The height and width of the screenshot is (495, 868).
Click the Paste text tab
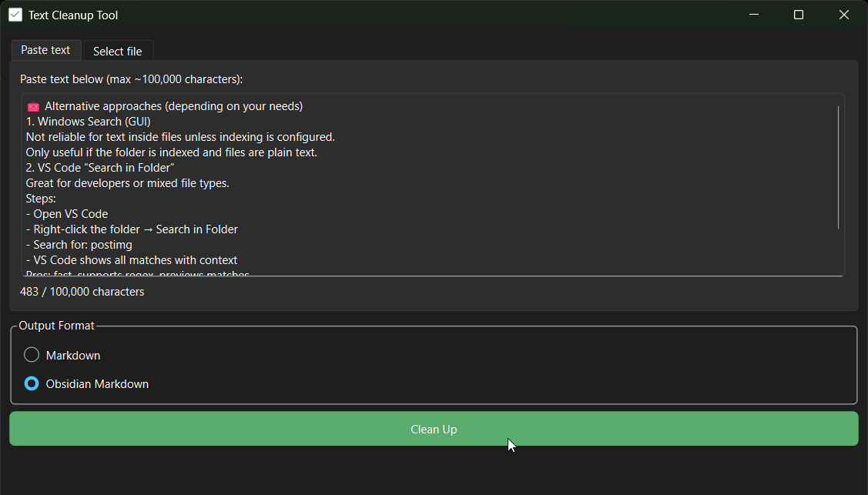[x=45, y=49]
